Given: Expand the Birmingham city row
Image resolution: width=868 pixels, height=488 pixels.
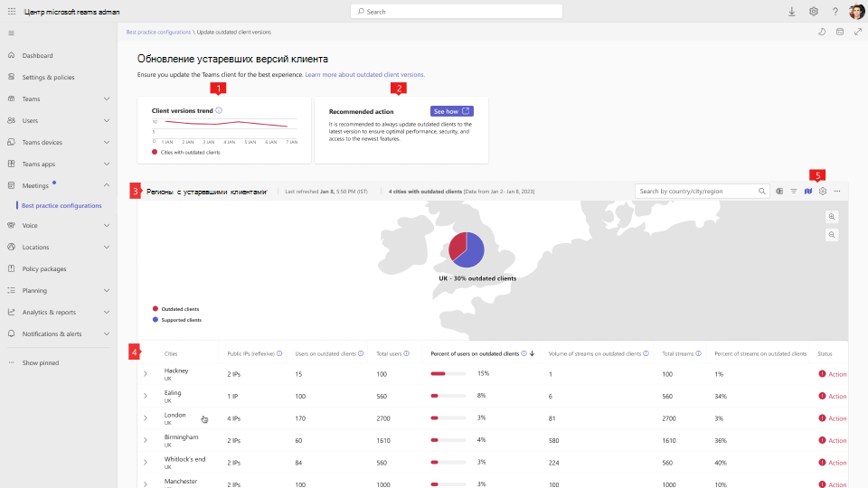Looking at the screenshot, I should pos(146,440).
